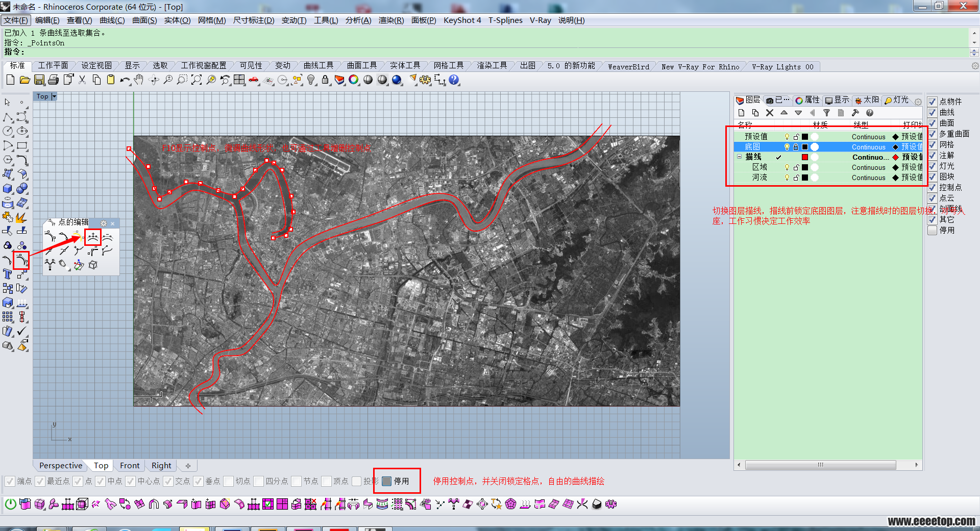Toggle the 停用 osnap checkbox
Viewport: 980px width, 531px height.
pos(387,481)
